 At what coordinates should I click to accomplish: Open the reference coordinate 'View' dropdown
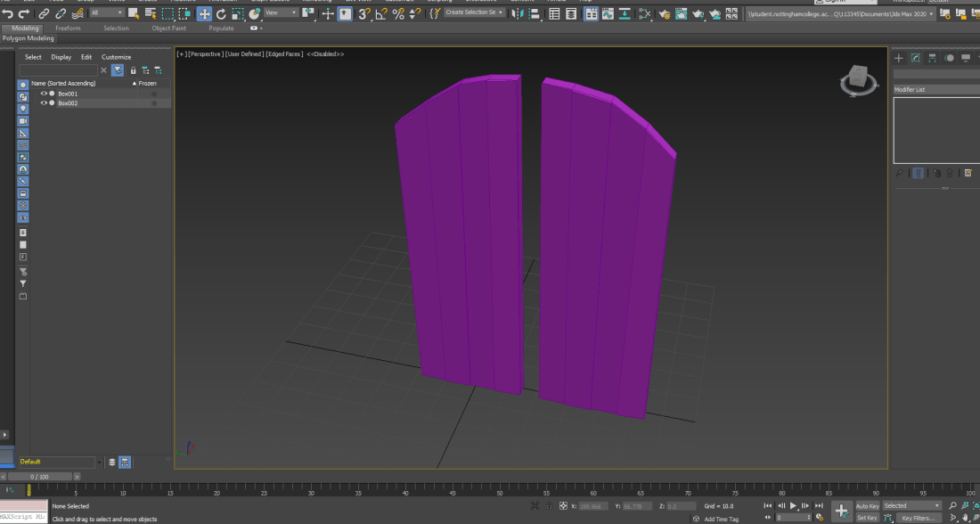click(282, 13)
